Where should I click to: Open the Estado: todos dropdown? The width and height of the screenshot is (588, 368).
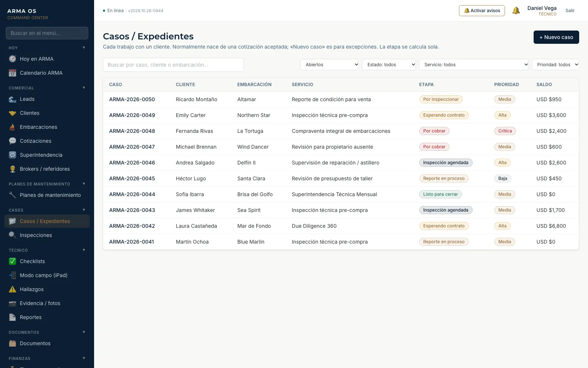(389, 65)
